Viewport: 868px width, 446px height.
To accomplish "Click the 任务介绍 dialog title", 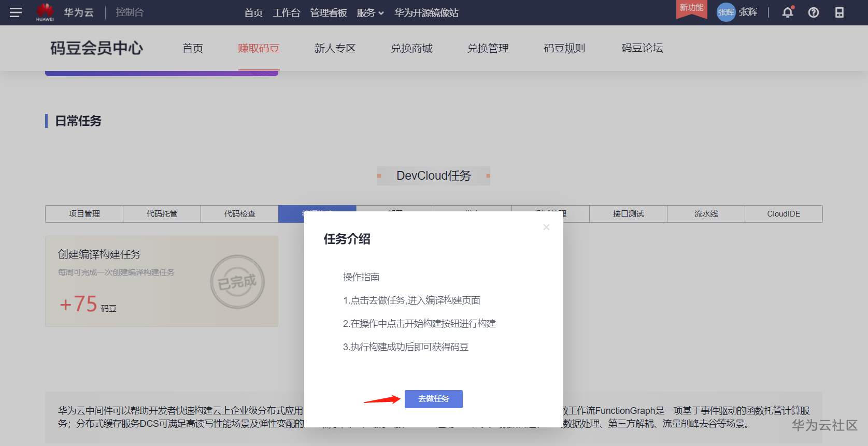I will click(x=347, y=239).
